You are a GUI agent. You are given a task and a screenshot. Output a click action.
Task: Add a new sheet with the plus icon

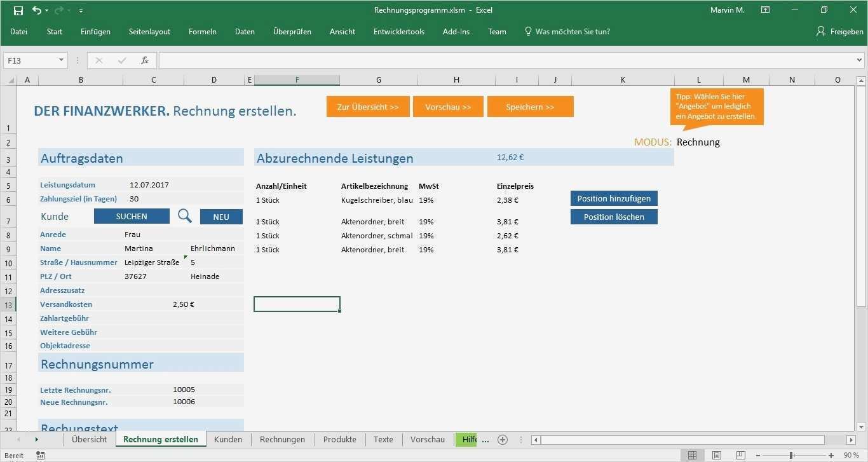(x=503, y=440)
